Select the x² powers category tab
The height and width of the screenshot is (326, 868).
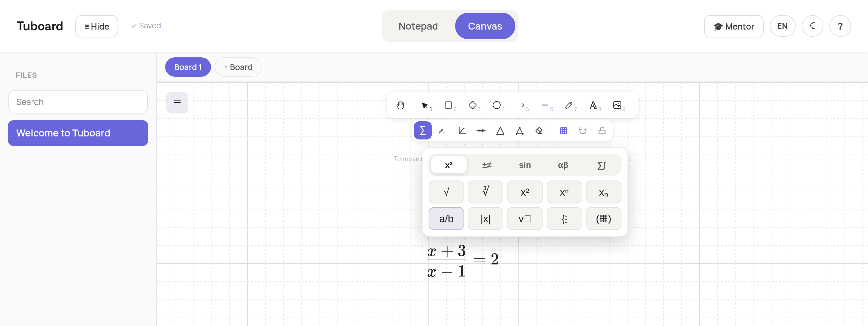(x=448, y=165)
